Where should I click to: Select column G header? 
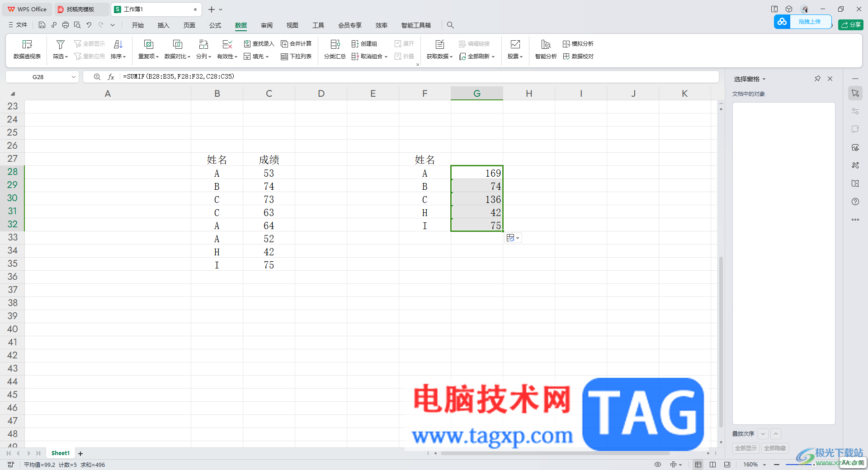(477, 94)
